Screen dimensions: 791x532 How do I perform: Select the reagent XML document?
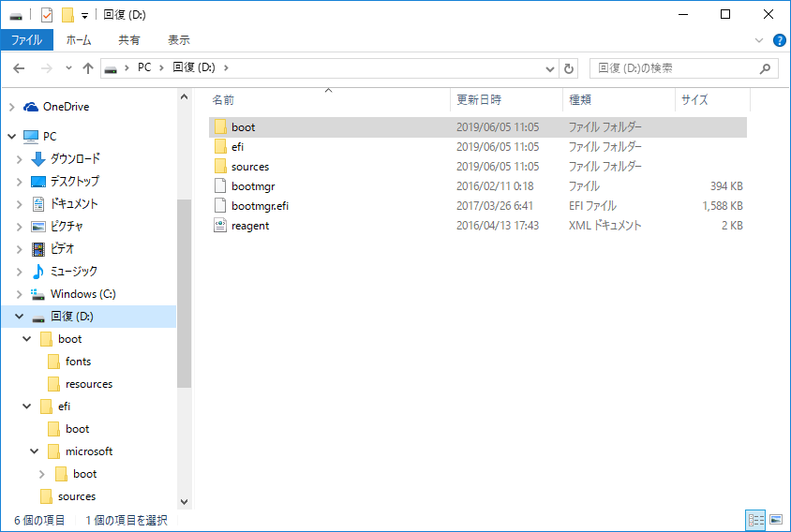click(x=478, y=226)
